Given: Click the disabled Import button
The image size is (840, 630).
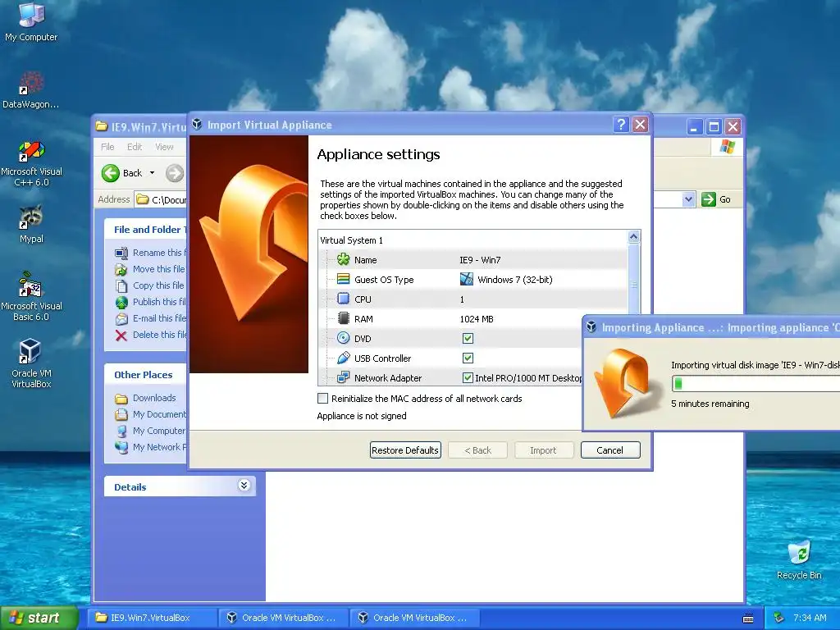Looking at the screenshot, I should pyautogui.click(x=543, y=450).
